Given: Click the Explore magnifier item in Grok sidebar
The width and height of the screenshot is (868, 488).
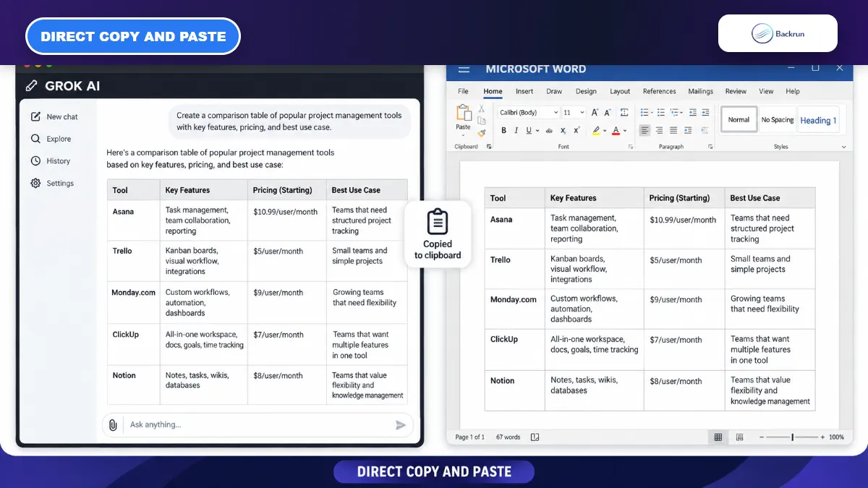Looking at the screenshot, I should (x=51, y=139).
